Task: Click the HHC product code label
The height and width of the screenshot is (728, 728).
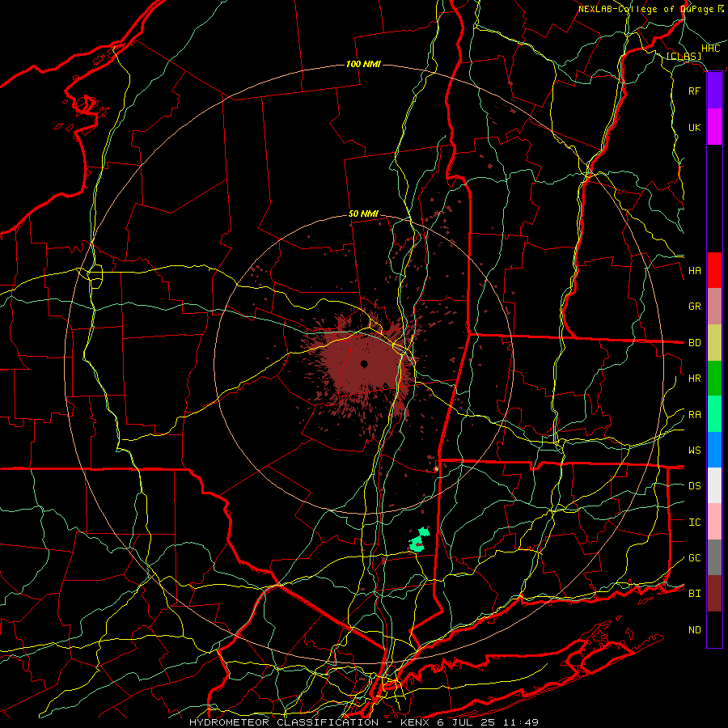Action: pyautogui.click(x=710, y=49)
